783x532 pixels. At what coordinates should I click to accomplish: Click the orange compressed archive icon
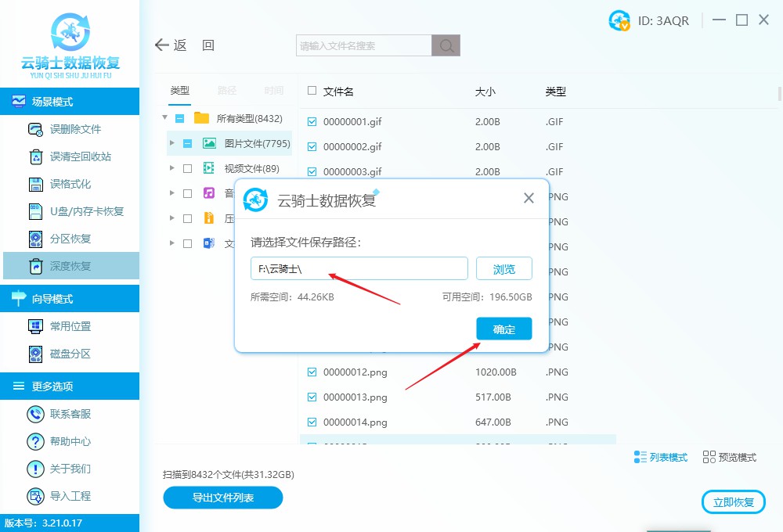tap(209, 218)
